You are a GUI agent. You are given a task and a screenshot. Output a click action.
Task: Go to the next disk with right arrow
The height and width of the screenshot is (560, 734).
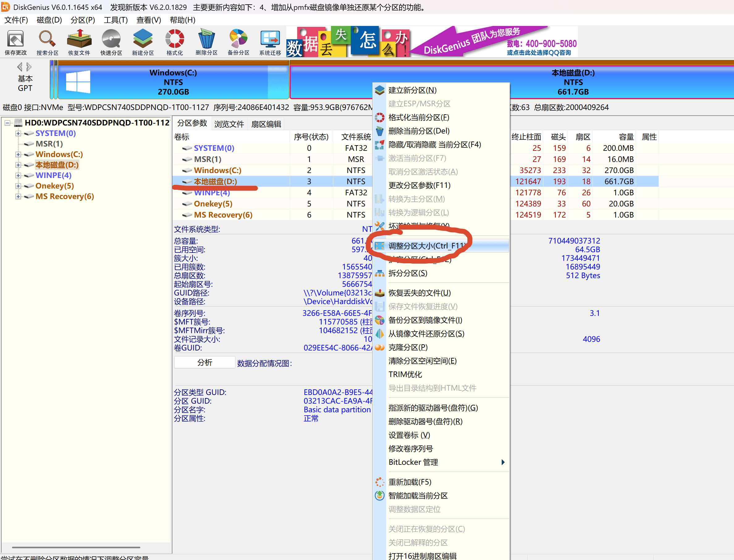[29, 67]
